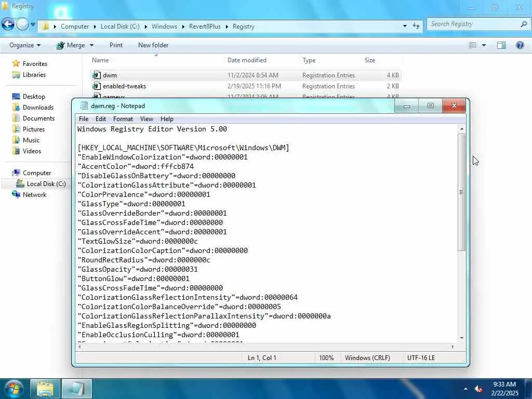Sort by the Name column header
This screenshot has width=532, height=399.
[100, 60]
